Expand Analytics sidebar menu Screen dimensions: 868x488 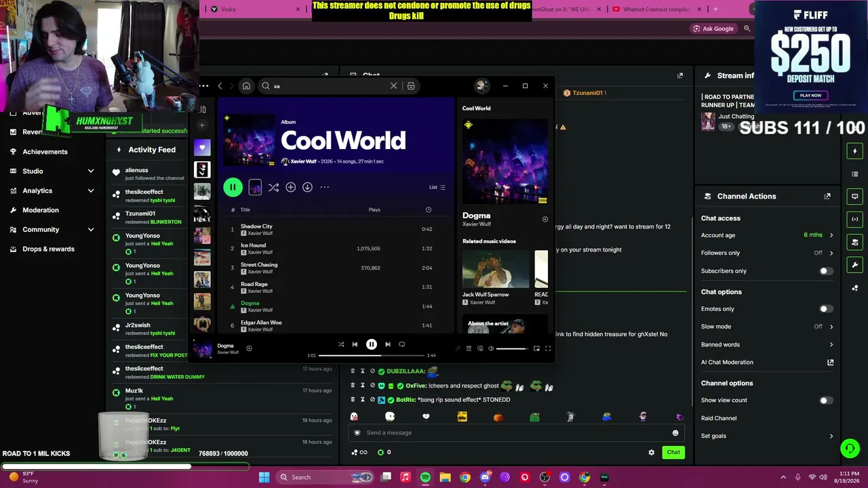[91, 191]
